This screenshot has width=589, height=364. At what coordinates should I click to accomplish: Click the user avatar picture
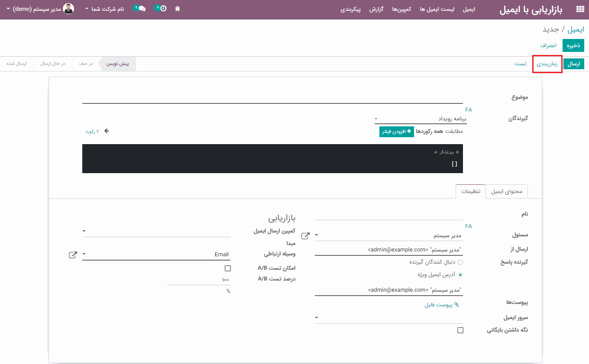68,9
